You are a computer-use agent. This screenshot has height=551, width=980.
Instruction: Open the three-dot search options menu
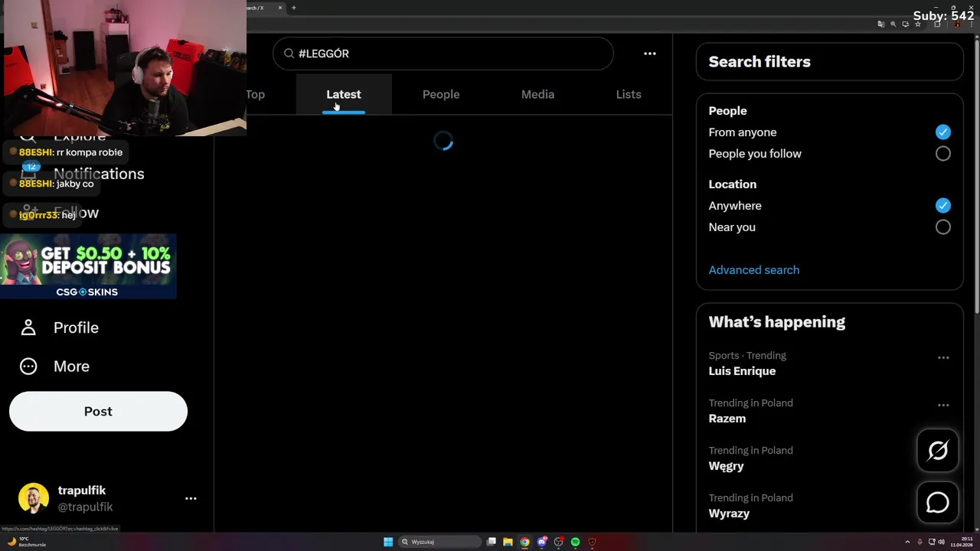(x=650, y=54)
